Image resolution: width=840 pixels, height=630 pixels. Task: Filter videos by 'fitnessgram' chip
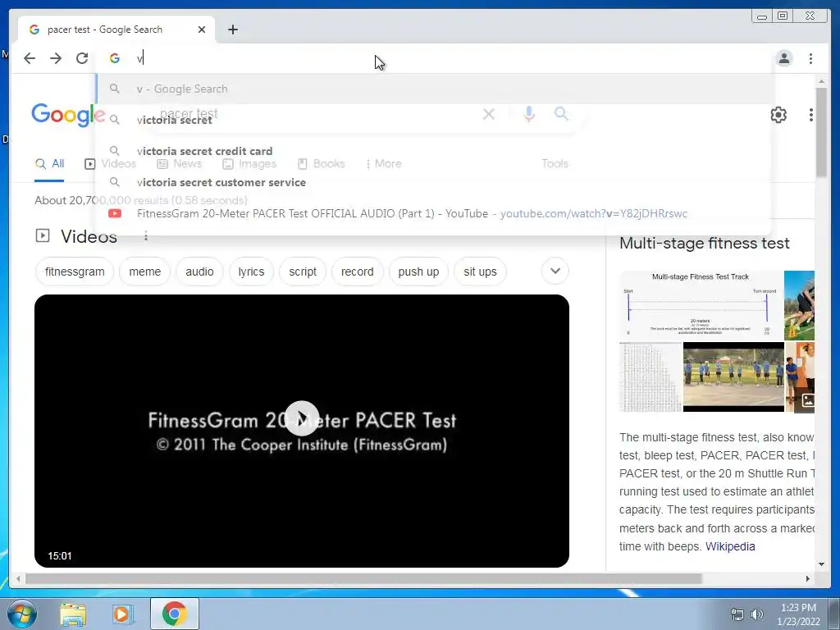tap(75, 272)
